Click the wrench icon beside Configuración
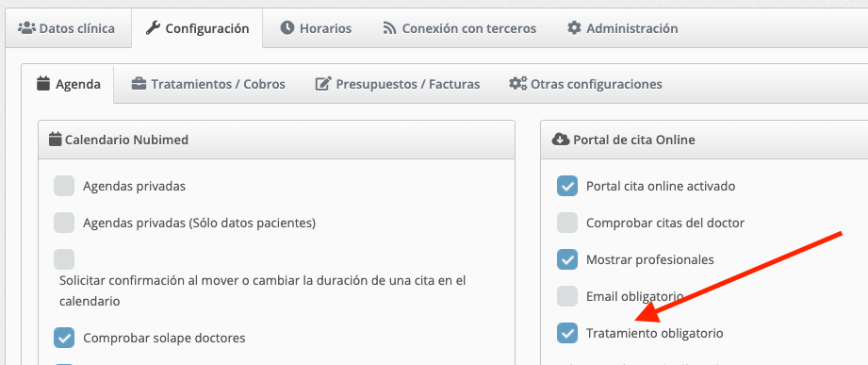Screen dimensions: 868x365 [153, 27]
